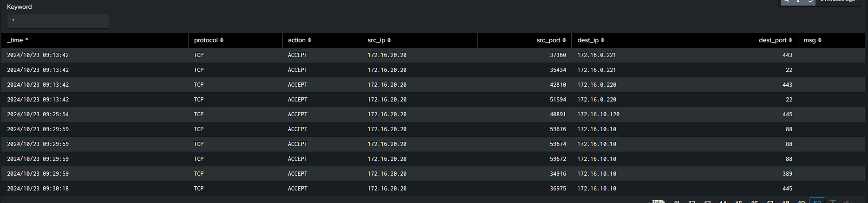Select src_port cell 35434
Viewport: 868px width, 203px height.
(x=558, y=70)
